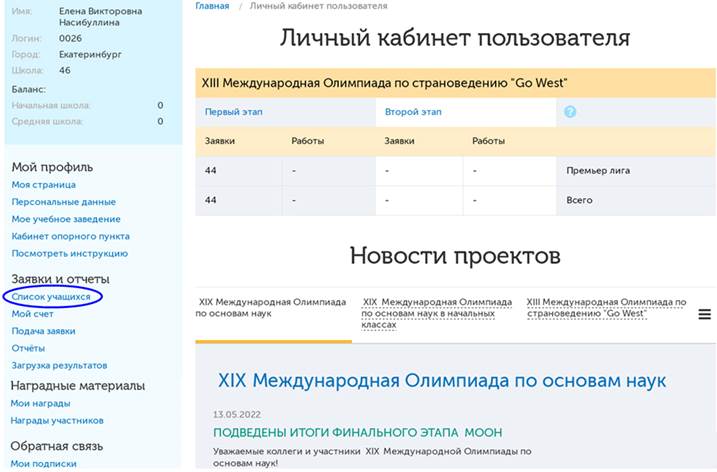The height and width of the screenshot is (472, 717).
Task: Open Посмотреть инструкцию link
Action: (x=70, y=253)
